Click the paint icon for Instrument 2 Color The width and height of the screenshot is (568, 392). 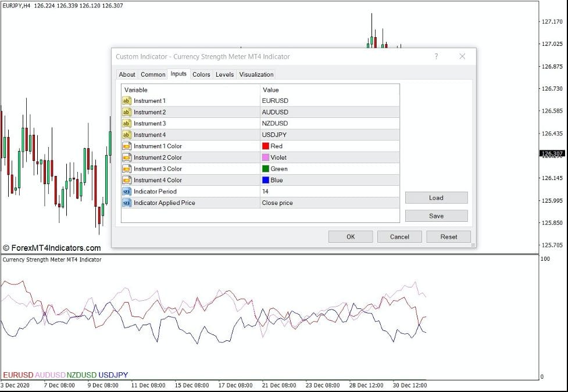click(127, 157)
